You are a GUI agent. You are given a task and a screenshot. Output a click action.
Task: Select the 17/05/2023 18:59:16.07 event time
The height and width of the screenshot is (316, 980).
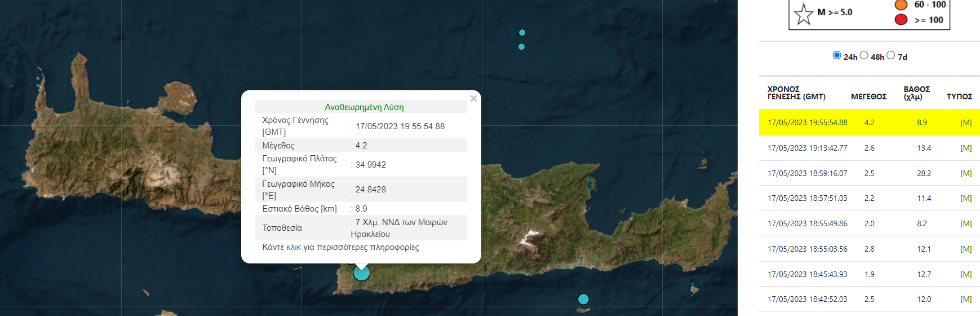807,173
